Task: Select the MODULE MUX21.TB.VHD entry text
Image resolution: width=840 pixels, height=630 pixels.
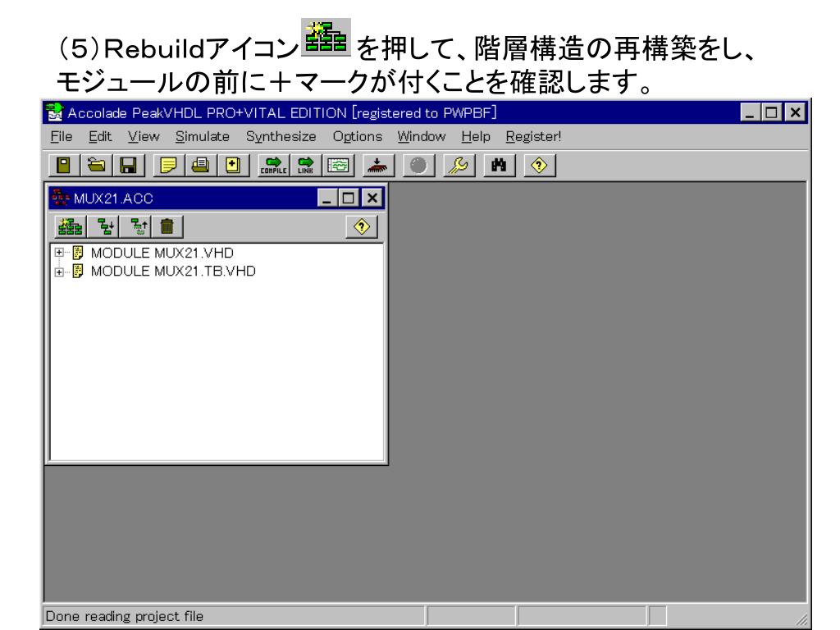Action: [173, 271]
